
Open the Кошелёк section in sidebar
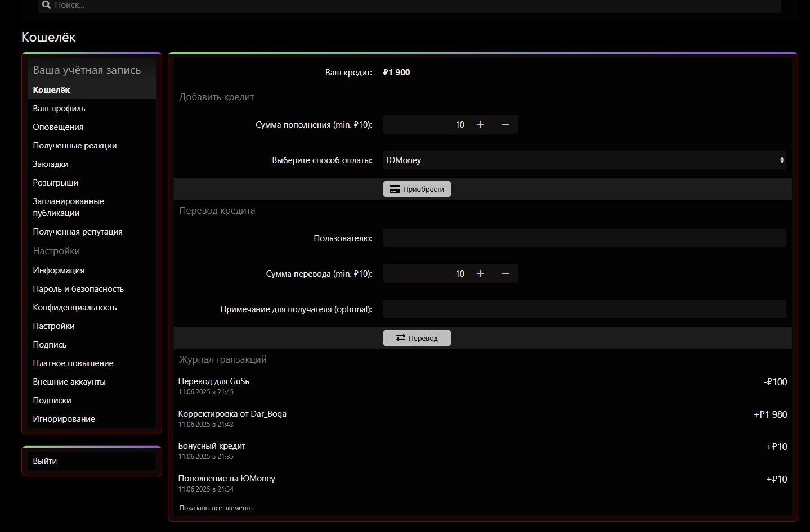[51, 89]
